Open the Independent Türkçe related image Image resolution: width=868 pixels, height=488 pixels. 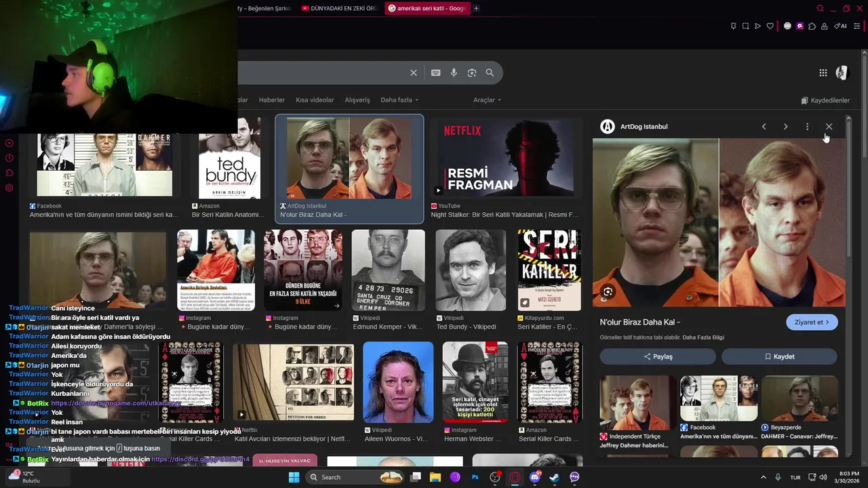(639, 403)
